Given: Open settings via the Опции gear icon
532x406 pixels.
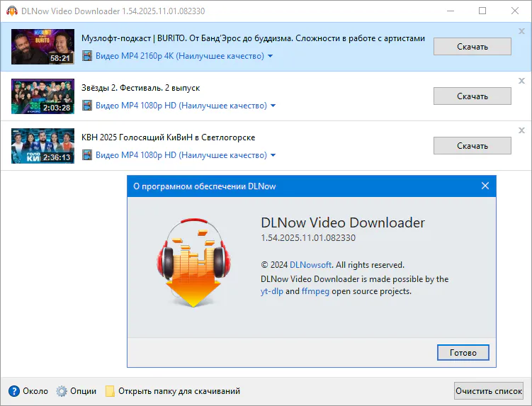Looking at the screenshot, I should (62, 390).
